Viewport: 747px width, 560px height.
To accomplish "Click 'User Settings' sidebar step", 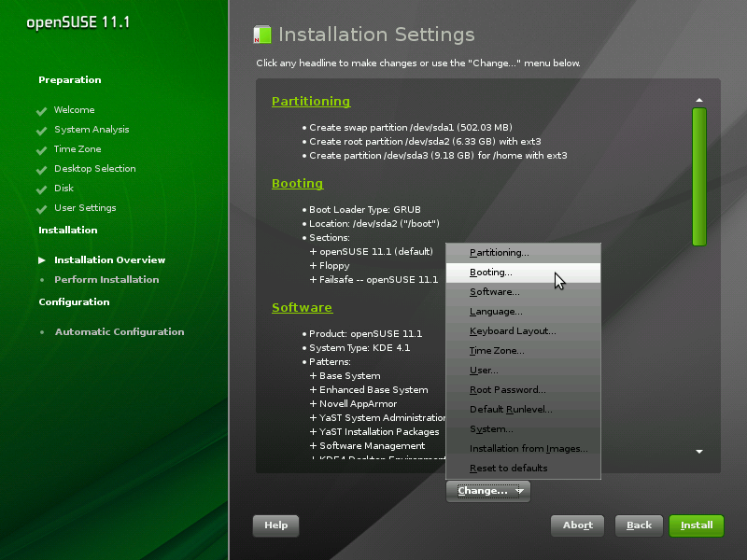I will (85, 207).
